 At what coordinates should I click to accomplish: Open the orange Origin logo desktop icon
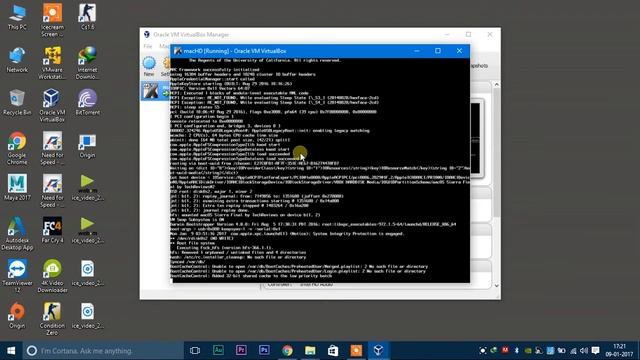pos(17,315)
